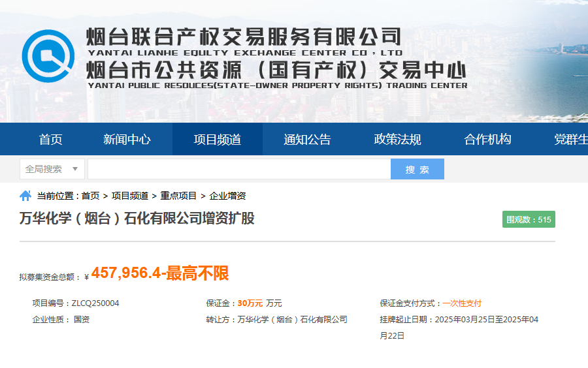Navigate to 政策法规 menu item

pyautogui.click(x=397, y=139)
